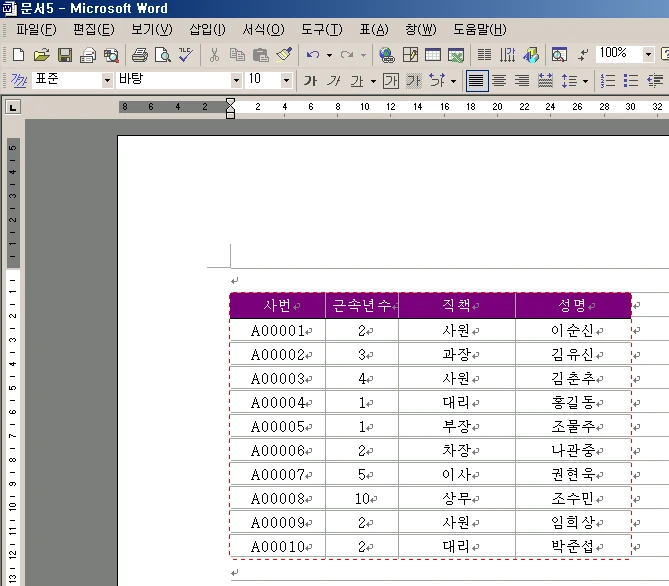Open the character scaling dropdown arrow
The height and width of the screenshot is (586, 669).
click(454, 81)
